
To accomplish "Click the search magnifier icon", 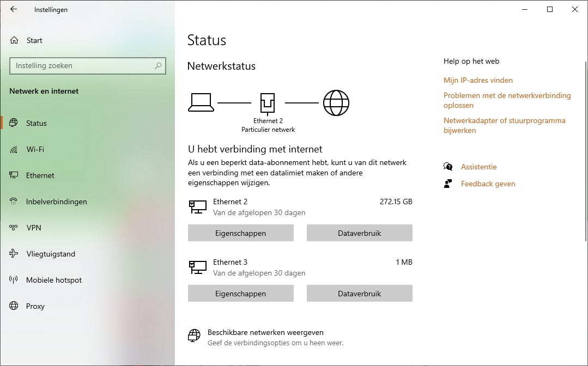I will coord(158,66).
